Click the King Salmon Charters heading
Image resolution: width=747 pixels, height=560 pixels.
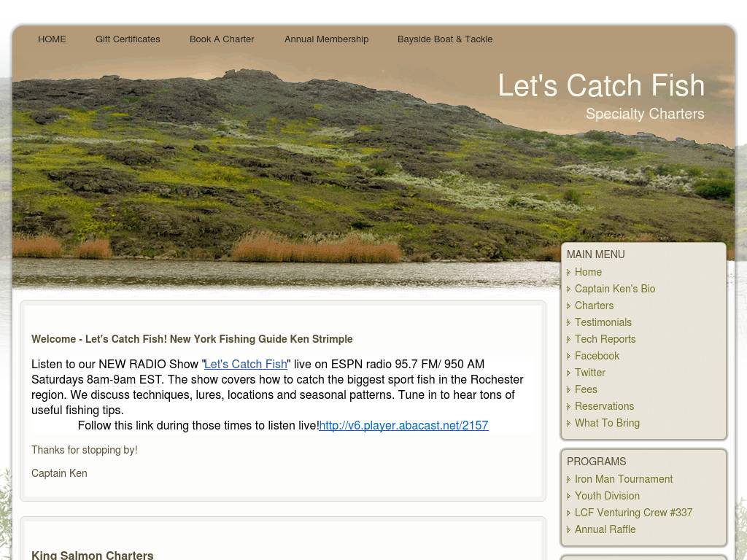point(93,555)
